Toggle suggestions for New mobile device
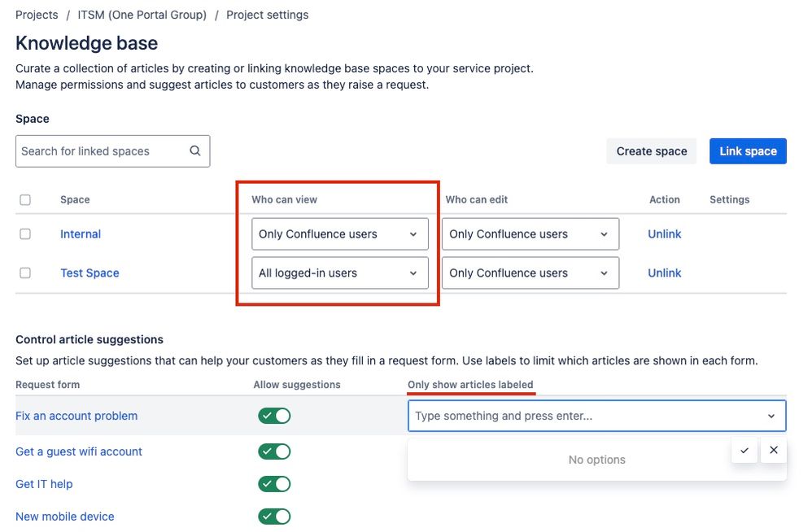This screenshot has height=532, width=812. coord(274,517)
